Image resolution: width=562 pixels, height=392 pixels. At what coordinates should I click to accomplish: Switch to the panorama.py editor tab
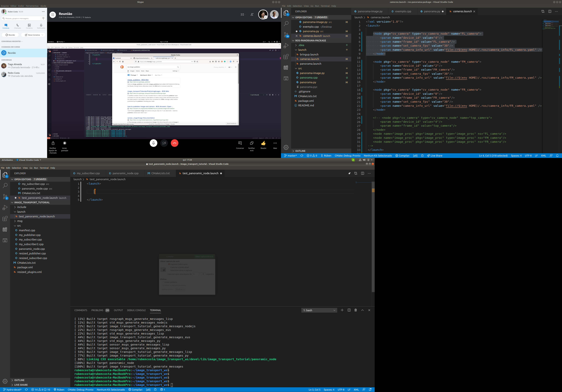pos(432,12)
